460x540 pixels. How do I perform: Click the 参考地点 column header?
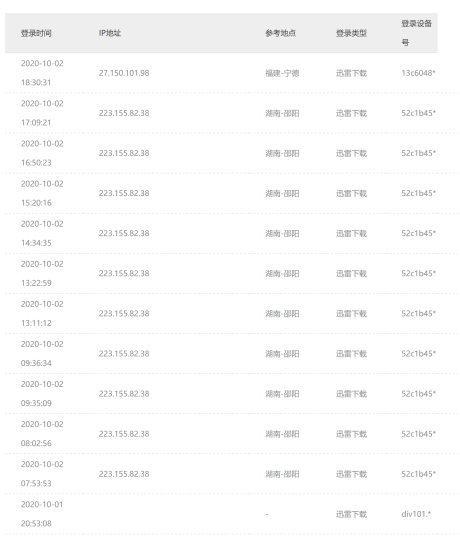click(x=281, y=33)
